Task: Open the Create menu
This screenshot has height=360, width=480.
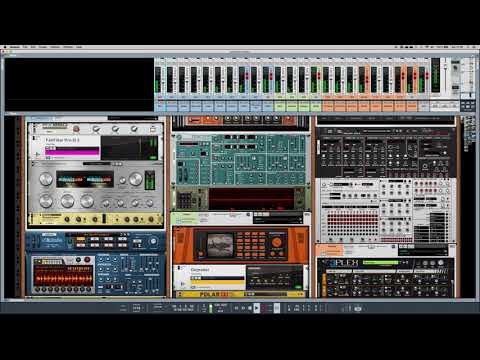Action: point(43,47)
